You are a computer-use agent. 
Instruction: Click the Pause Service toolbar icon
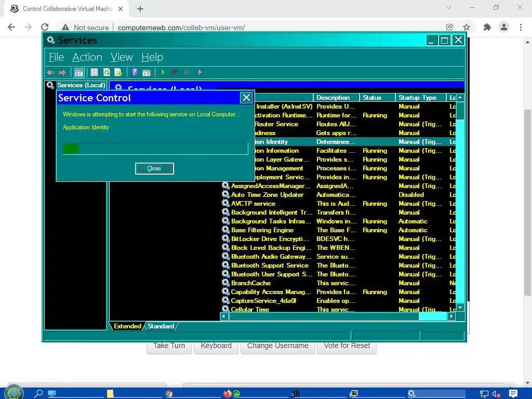click(187, 72)
